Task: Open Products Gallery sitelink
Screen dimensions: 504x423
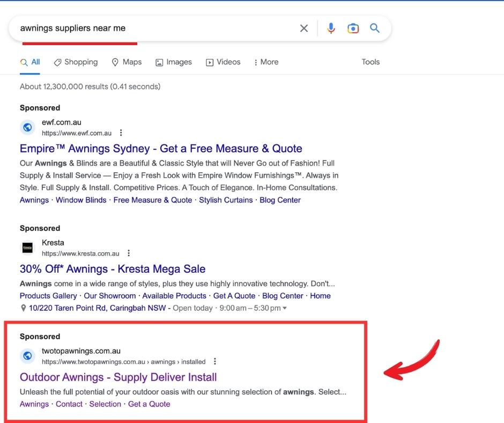Action: pos(48,296)
